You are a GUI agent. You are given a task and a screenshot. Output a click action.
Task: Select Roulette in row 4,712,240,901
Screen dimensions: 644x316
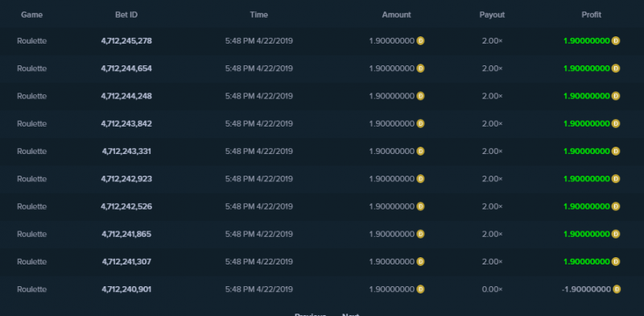pyautogui.click(x=31, y=289)
